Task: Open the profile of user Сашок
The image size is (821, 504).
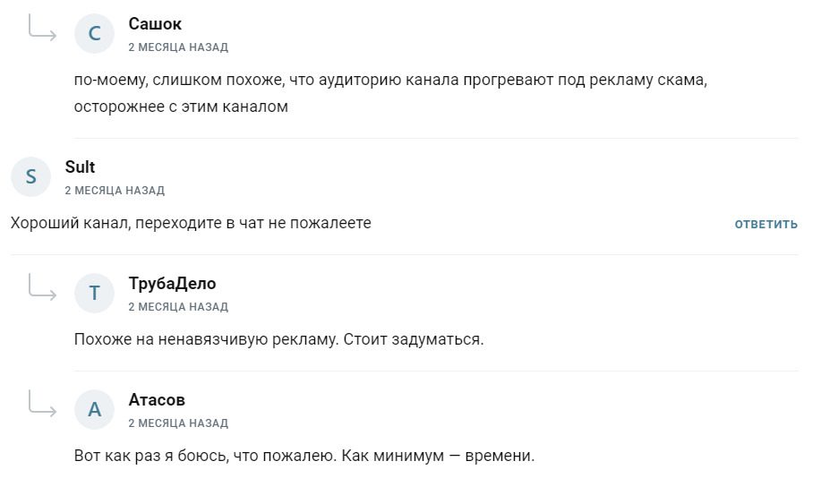Action: point(155,24)
